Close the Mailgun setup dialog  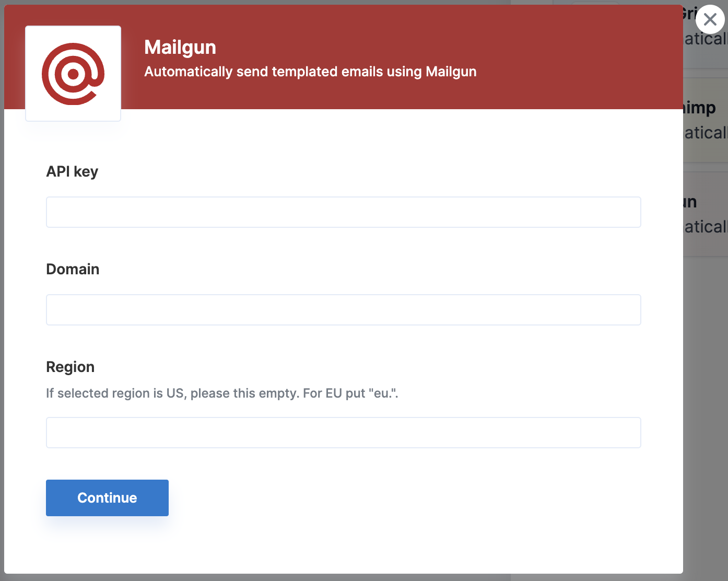pyautogui.click(x=710, y=20)
